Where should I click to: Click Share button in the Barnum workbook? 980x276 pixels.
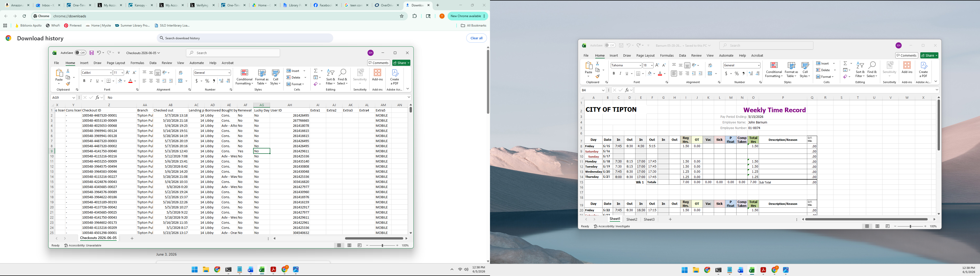click(929, 56)
